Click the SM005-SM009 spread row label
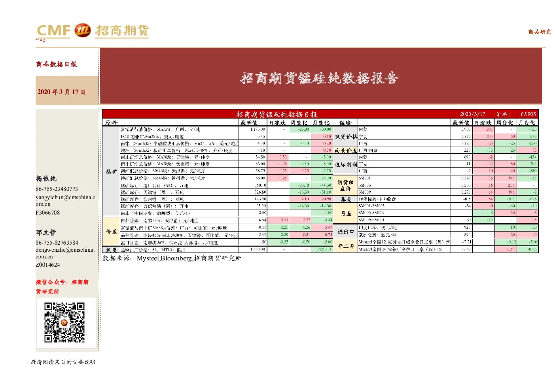 click(371, 213)
